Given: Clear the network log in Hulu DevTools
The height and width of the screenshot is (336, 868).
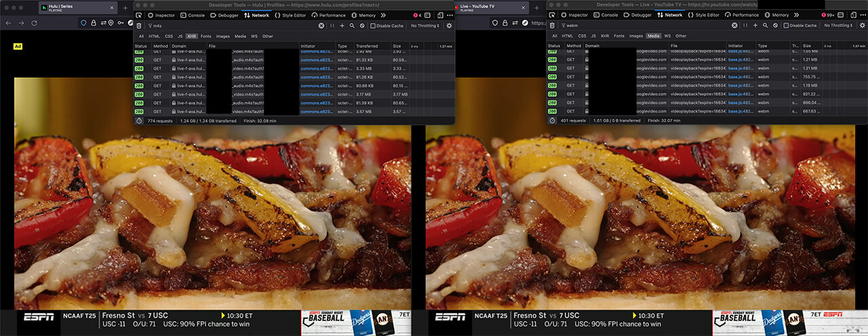Looking at the screenshot, I should click(140, 26).
